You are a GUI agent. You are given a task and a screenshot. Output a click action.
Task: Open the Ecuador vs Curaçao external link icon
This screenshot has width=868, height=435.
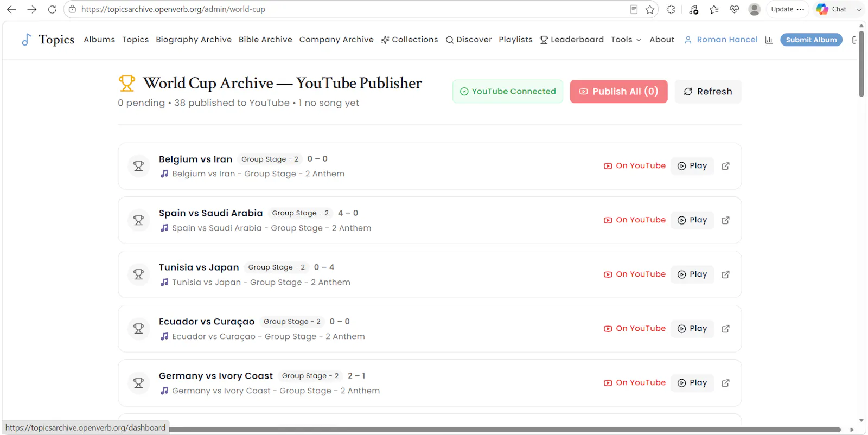click(725, 329)
